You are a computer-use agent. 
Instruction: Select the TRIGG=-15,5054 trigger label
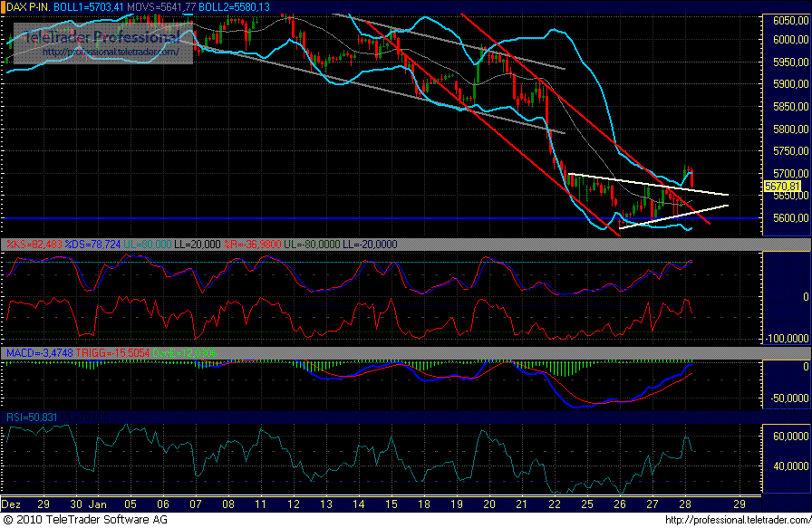[112, 353]
